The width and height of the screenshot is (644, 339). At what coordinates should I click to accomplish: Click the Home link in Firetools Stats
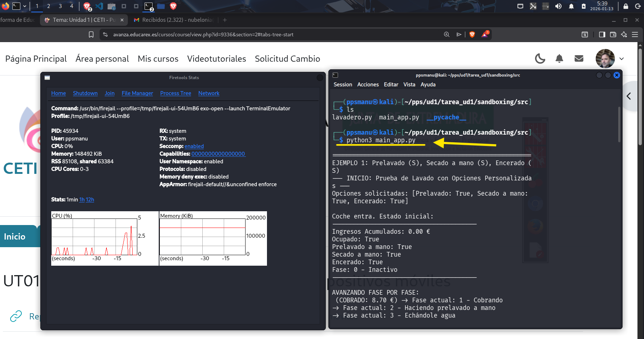point(58,93)
